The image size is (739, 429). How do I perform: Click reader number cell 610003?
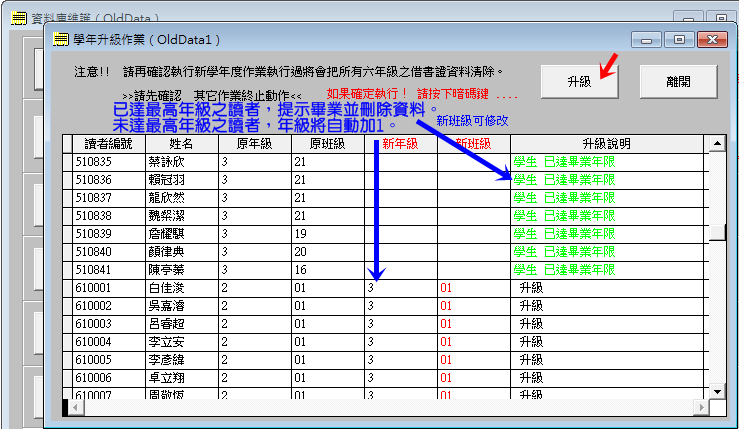click(109, 324)
